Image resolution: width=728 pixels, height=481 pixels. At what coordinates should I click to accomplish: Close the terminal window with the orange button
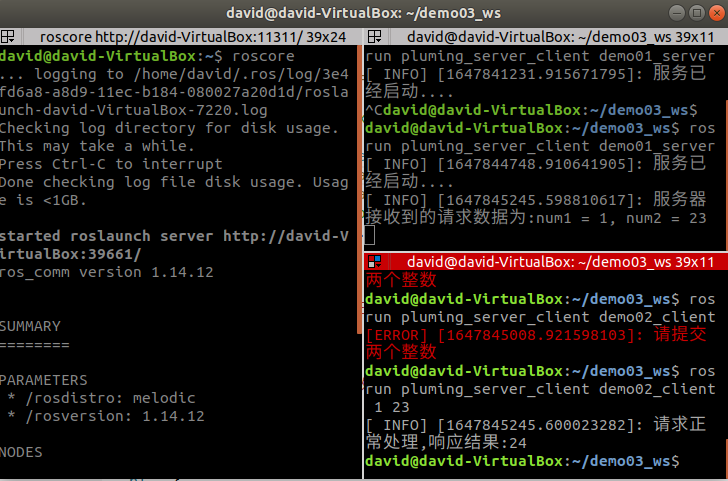[x=716, y=13]
